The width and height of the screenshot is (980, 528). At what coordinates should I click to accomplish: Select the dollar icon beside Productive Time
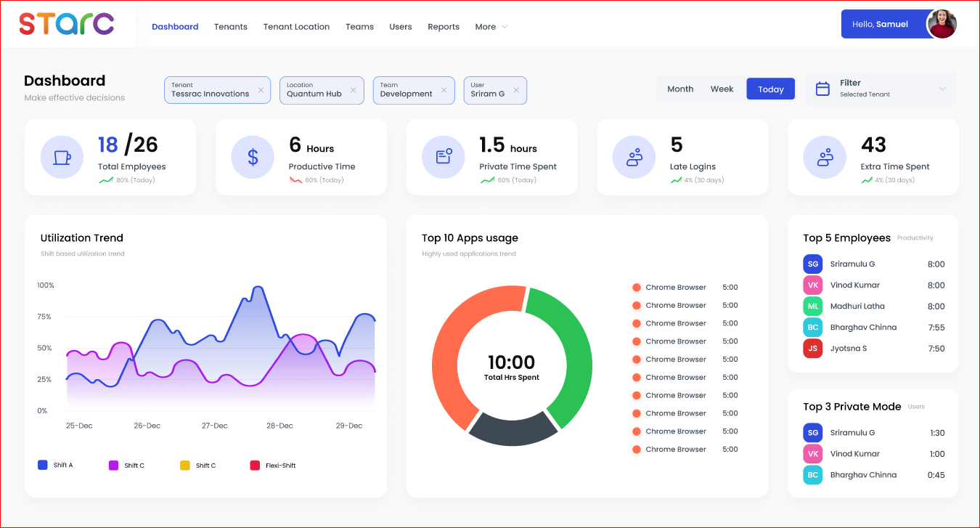point(253,157)
